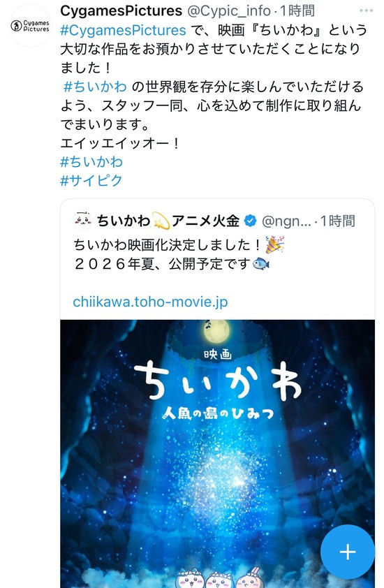Open the @Cypic_info handle
The width and height of the screenshot is (384, 588).
[x=229, y=11]
